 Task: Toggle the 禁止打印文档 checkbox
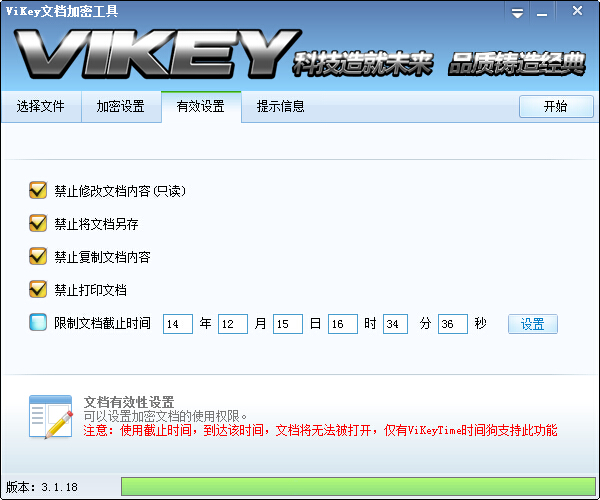click(38, 290)
